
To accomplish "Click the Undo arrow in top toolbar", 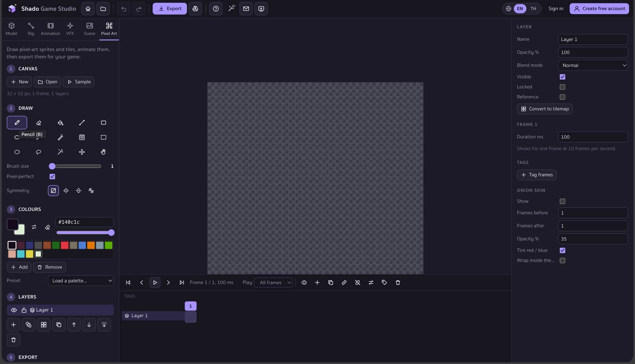I will pyautogui.click(x=124, y=9).
